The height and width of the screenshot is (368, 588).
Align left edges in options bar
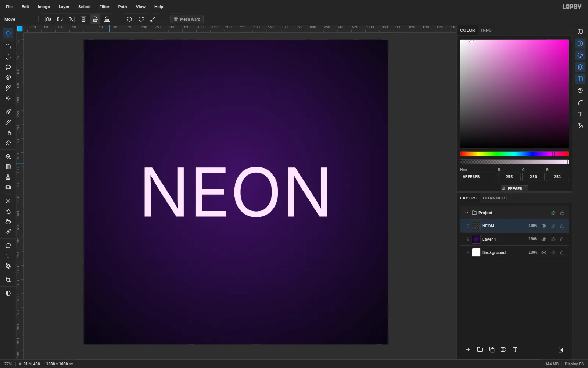click(48, 19)
